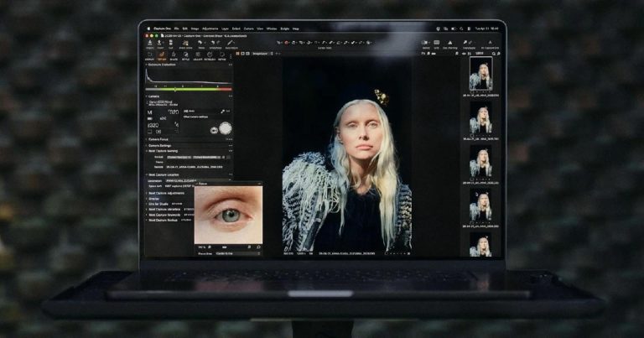Click the eye preview in Focus window
644x338 pixels.
[228, 215]
